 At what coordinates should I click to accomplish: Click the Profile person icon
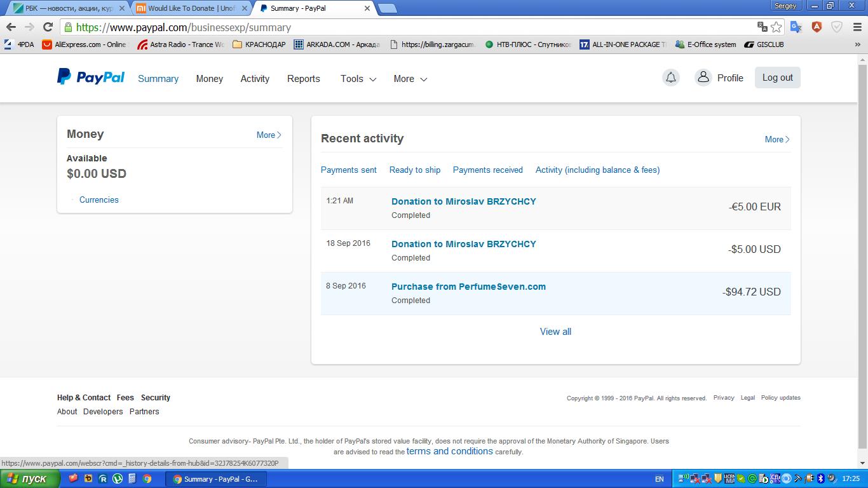[703, 78]
